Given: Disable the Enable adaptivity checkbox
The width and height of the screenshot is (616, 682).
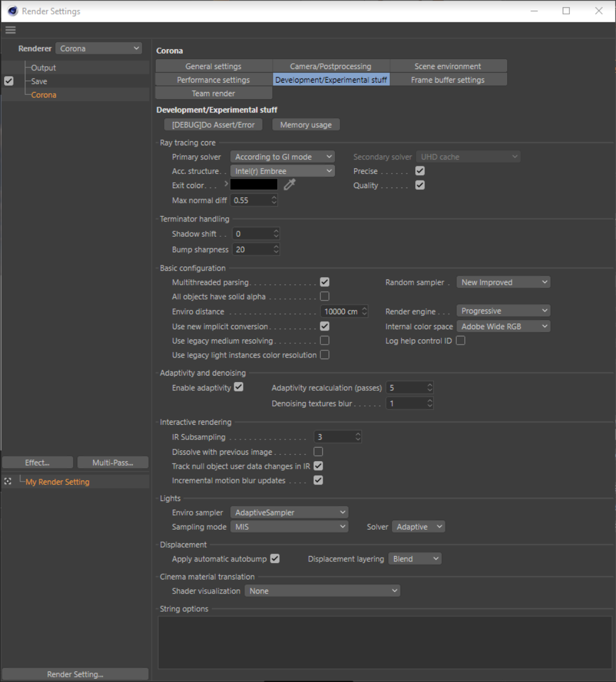Looking at the screenshot, I should point(239,387).
